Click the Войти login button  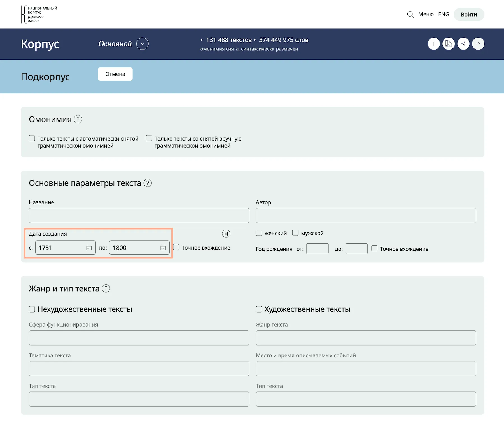click(x=469, y=14)
